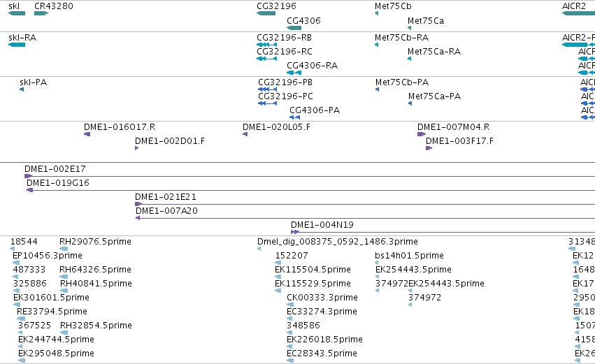Select the CG32196 gene glyph
The image size is (595, 364).
coord(266,13)
